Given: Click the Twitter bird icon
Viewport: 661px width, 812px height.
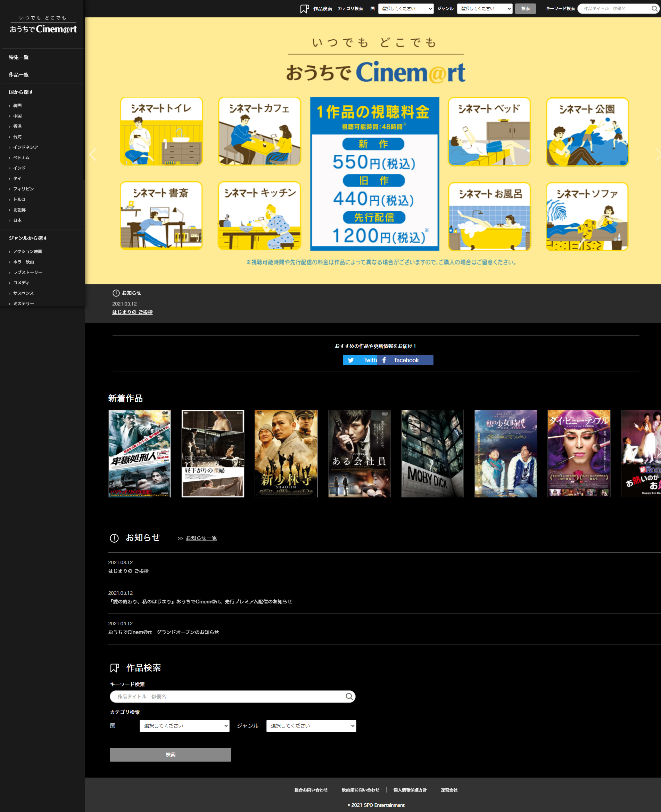Looking at the screenshot, I should tap(351, 360).
